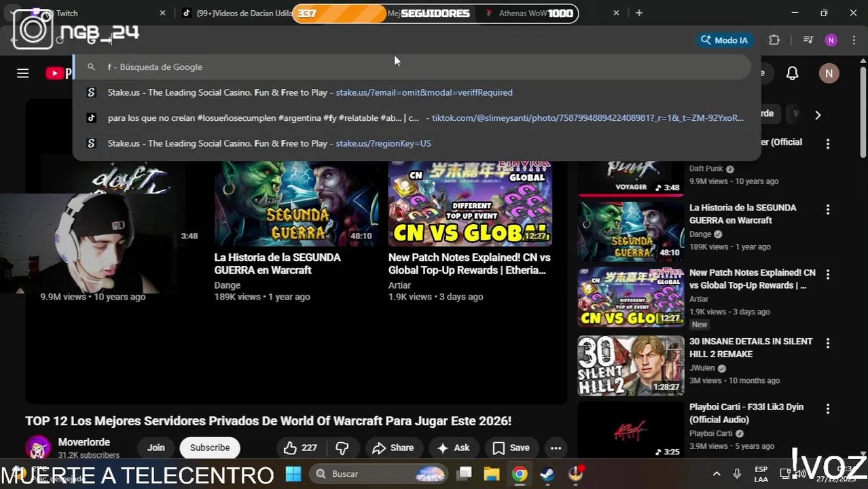Close the Athenas WoW tab
The width and height of the screenshot is (868, 489).
(x=616, y=13)
